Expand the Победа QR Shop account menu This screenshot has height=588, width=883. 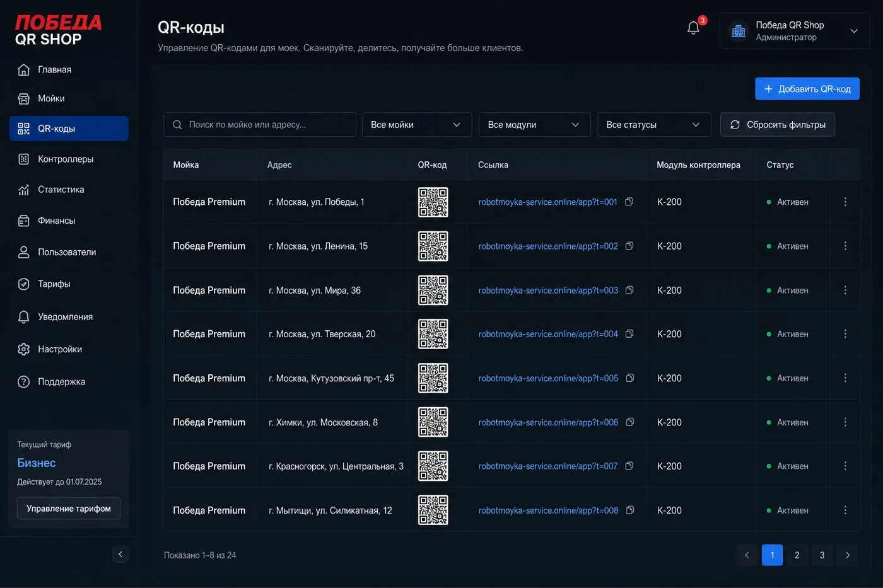coord(795,31)
